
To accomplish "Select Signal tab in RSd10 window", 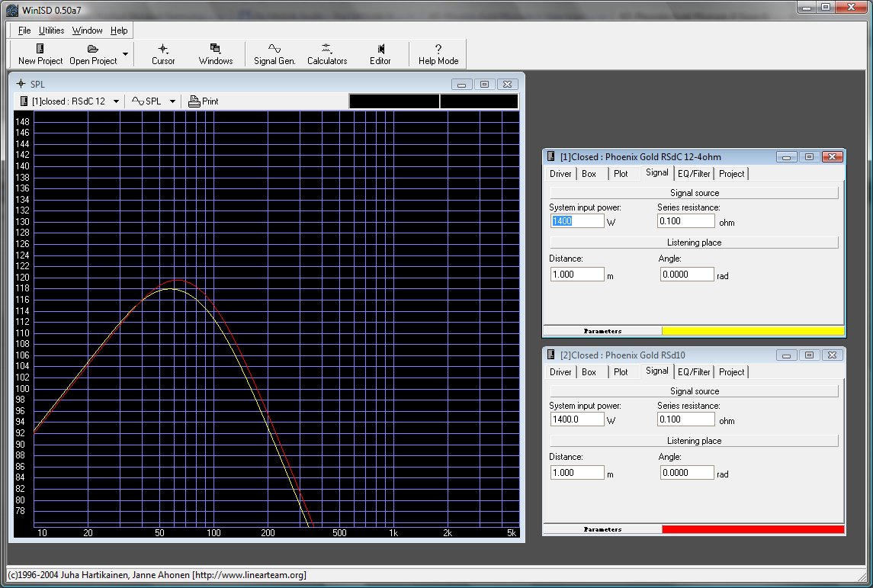I will click(657, 371).
